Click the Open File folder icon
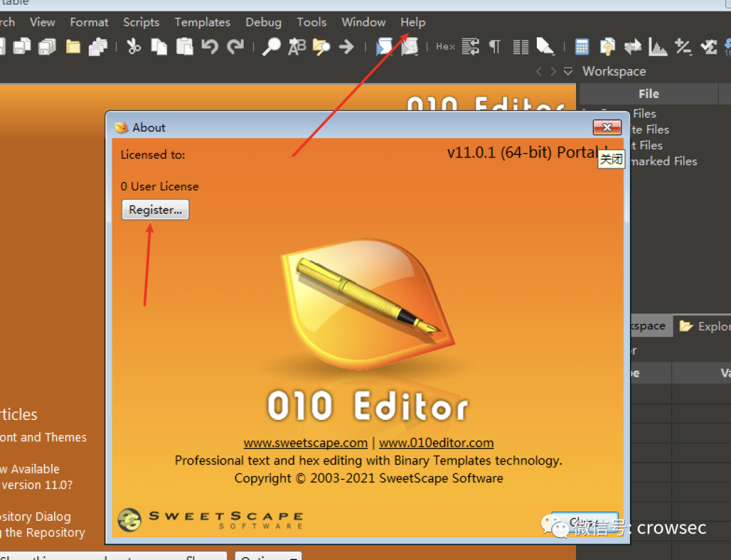Screen dimensions: 731x560 73,47
